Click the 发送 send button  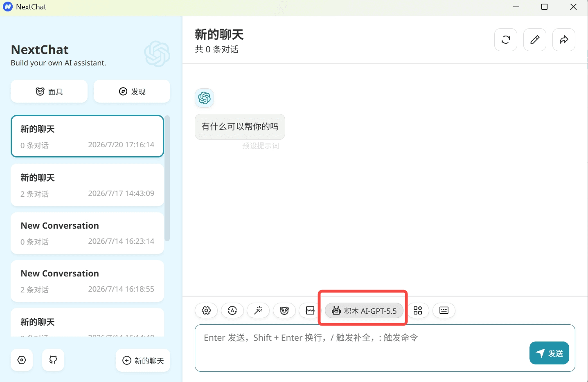pyautogui.click(x=549, y=353)
